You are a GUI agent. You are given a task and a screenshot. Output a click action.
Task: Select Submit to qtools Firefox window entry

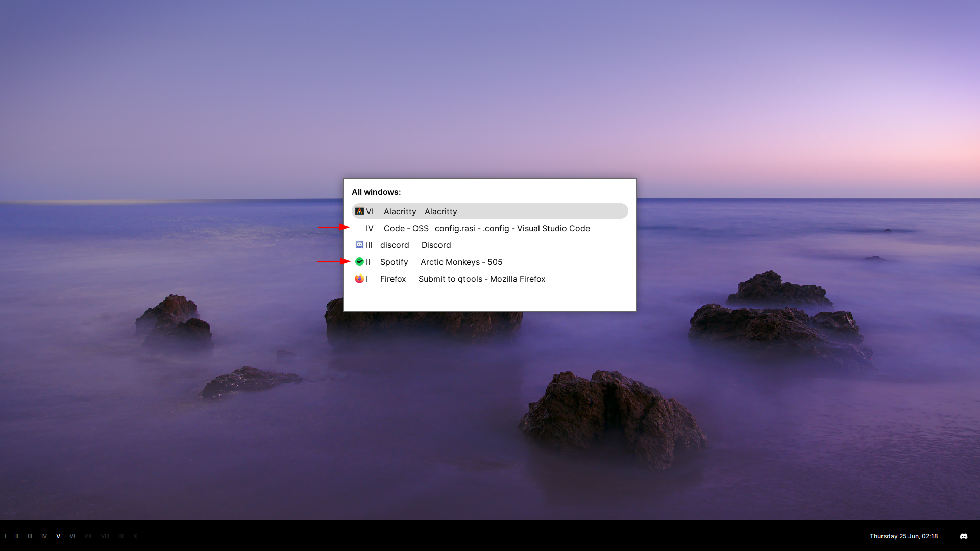point(481,279)
